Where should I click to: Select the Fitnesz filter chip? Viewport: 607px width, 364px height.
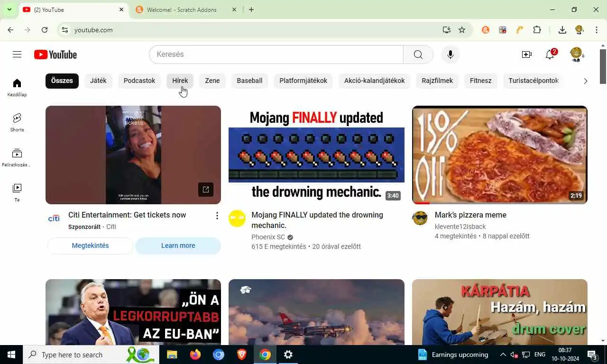point(480,81)
